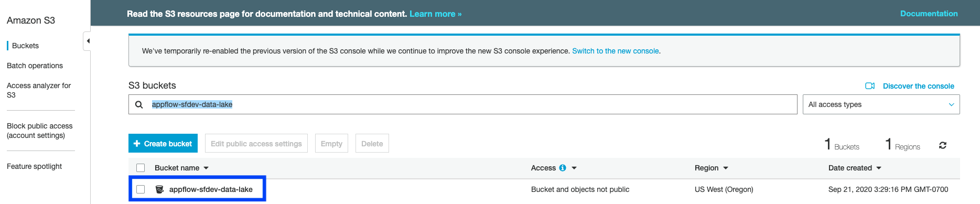980x204 pixels.
Task: Check the appflow-sfdev-data-lake row checkbox
Action: (x=141, y=189)
